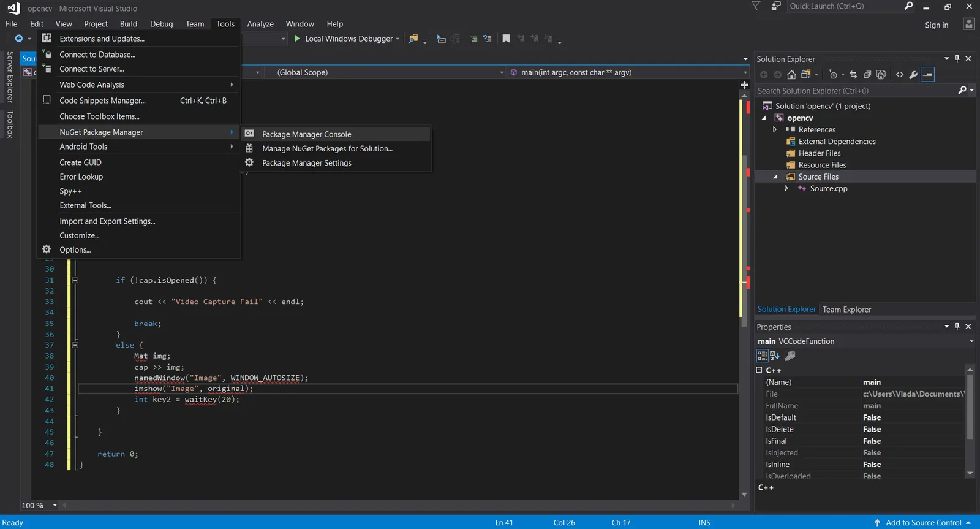The image size is (980, 529).
Task: Open the Properties object selector dropdown
Action: tap(971, 341)
